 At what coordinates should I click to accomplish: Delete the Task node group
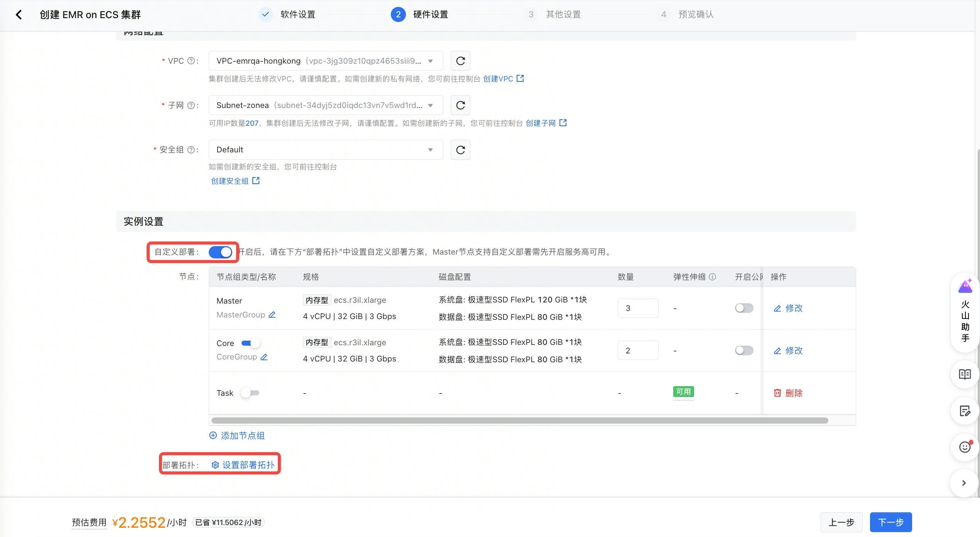(788, 393)
